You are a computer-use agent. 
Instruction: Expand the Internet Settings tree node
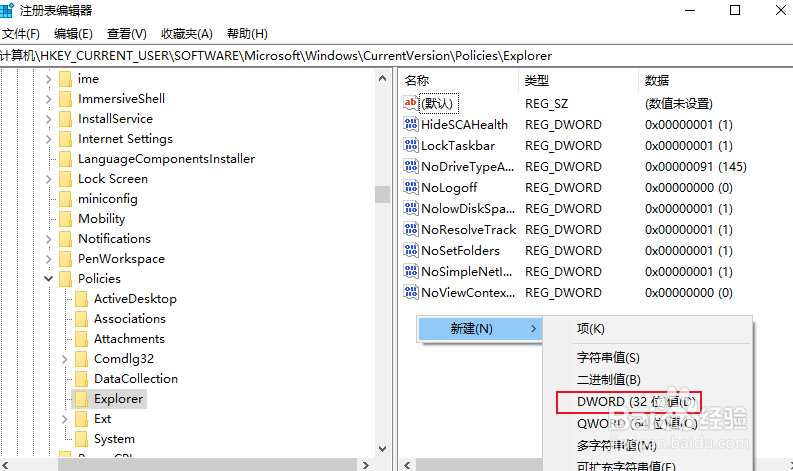(x=49, y=139)
